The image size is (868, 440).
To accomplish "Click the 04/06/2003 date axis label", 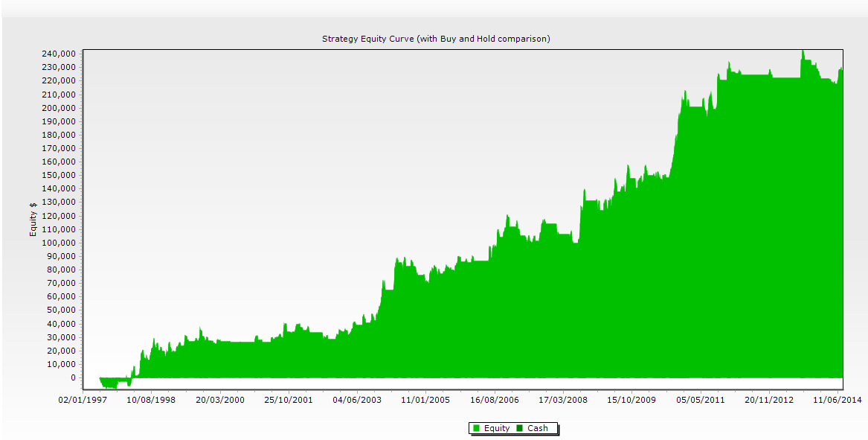I will [359, 400].
